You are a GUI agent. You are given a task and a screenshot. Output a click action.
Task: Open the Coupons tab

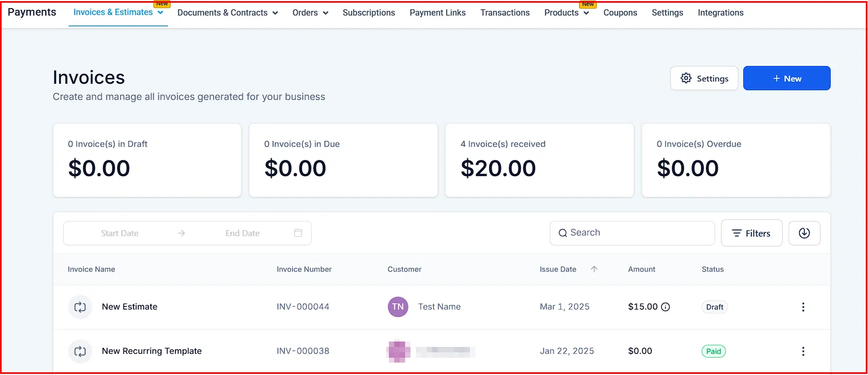620,12
